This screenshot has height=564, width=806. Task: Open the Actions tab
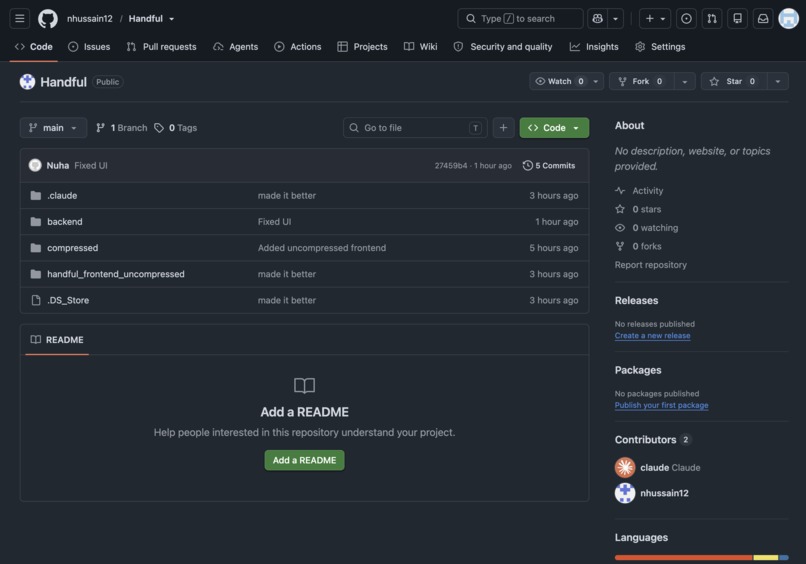coord(298,47)
